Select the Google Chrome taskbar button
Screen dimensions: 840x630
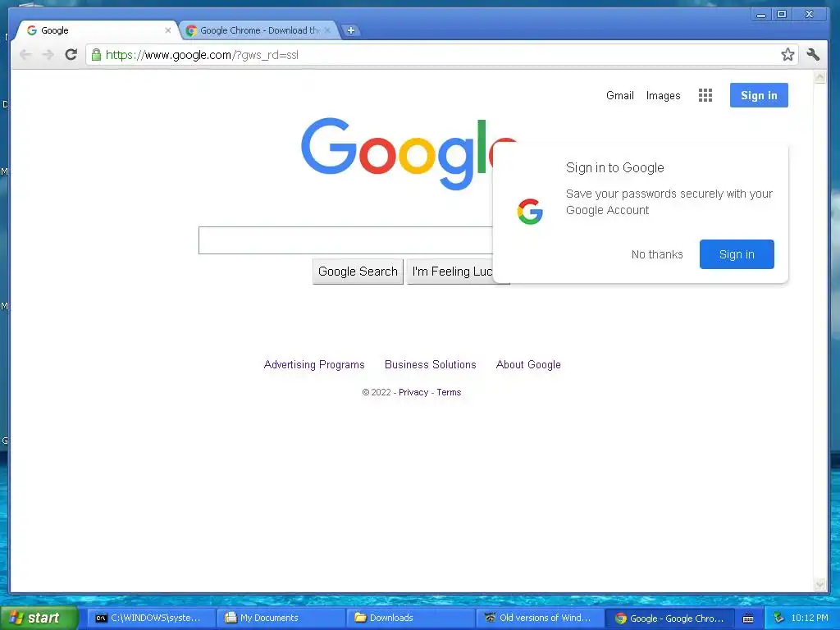[x=670, y=618]
